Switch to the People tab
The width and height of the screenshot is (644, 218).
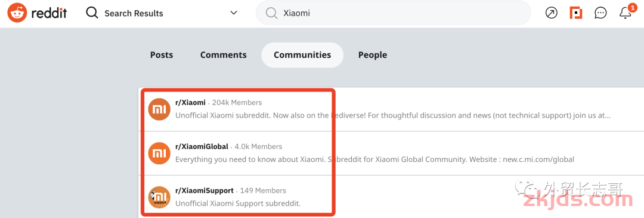(373, 55)
